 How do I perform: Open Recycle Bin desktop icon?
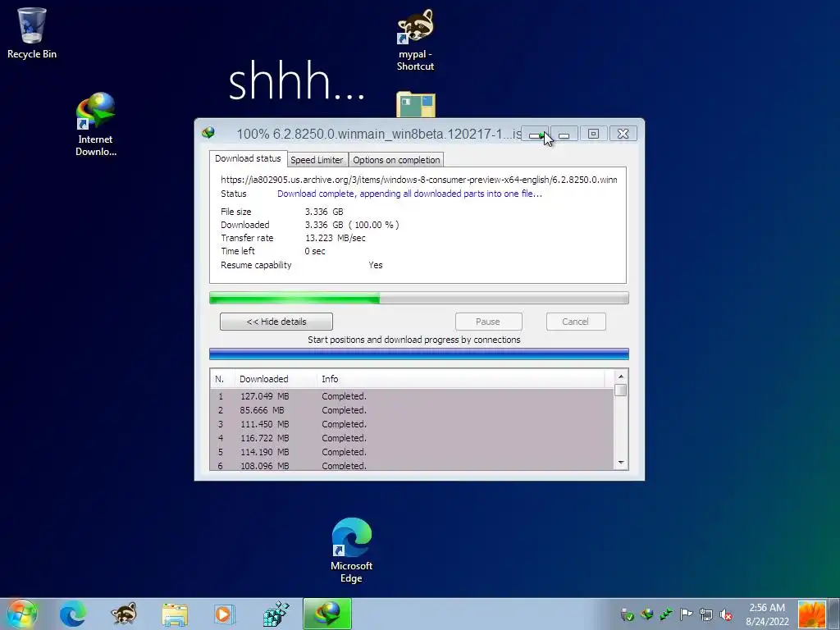pos(32,33)
